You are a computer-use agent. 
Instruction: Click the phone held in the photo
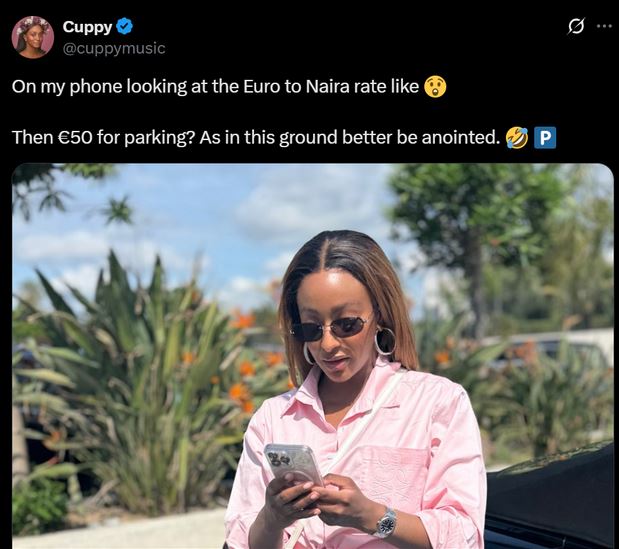(293, 466)
